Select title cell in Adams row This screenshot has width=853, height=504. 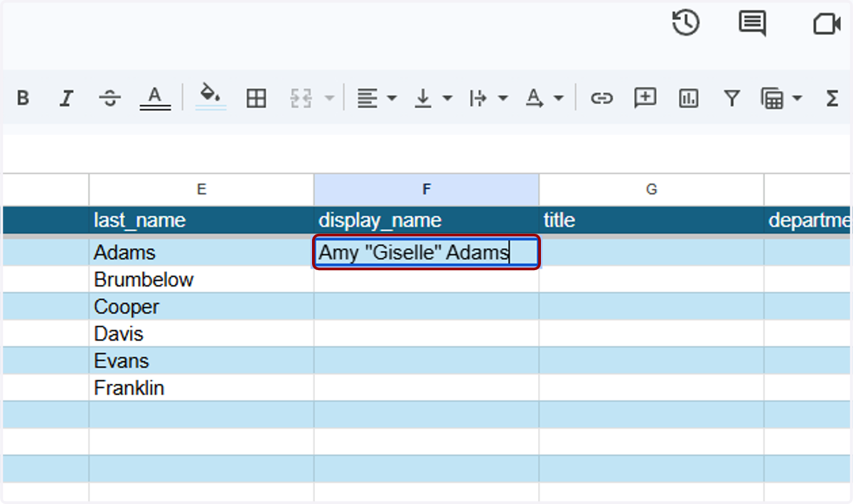tap(651, 252)
